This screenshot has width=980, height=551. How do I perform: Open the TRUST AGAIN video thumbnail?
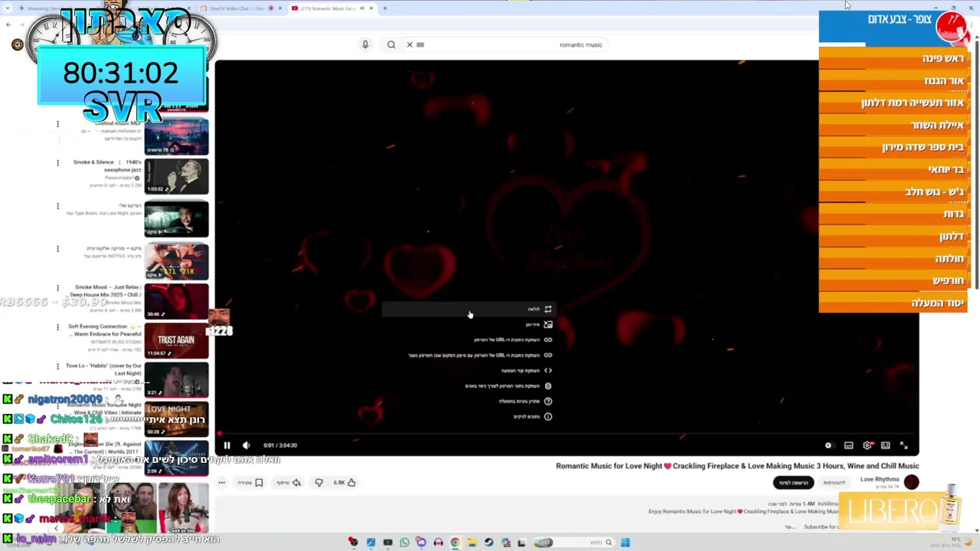pyautogui.click(x=176, y=341)
